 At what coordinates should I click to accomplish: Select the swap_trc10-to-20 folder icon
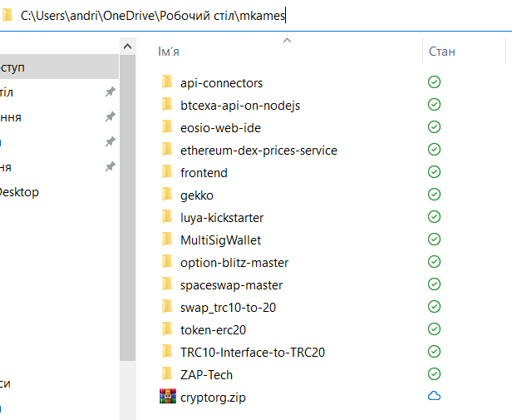(167, 307)
